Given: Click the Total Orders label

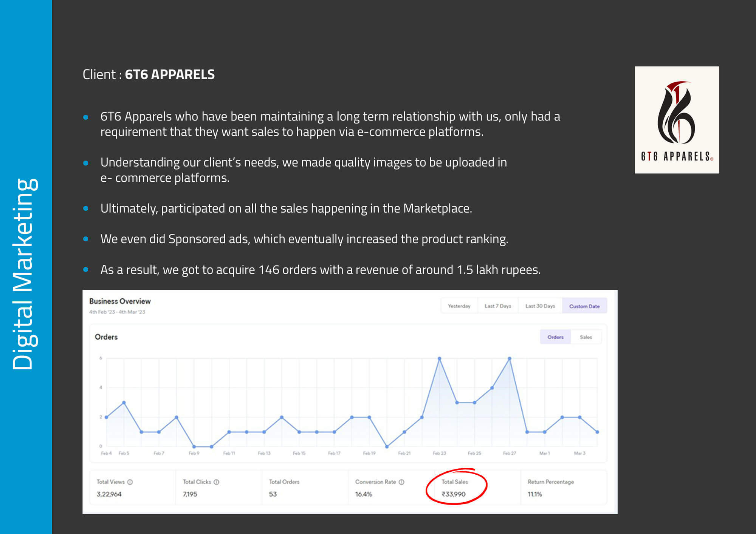Looking at the screenshot, I should pos(284,482).
